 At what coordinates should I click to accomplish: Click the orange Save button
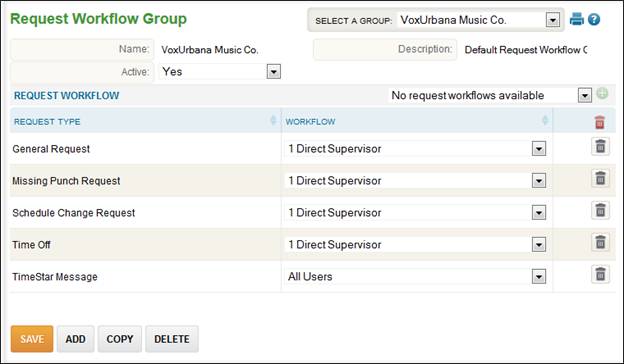32,339
